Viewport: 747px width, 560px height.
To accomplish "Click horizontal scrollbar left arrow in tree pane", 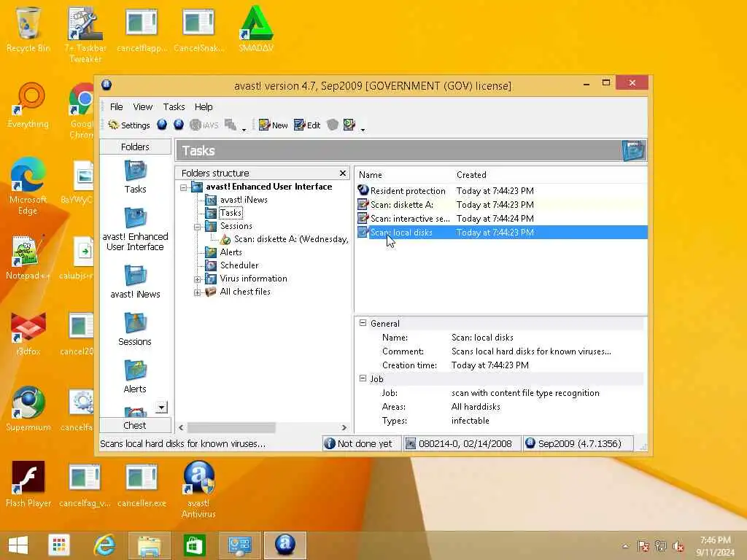I will [181, 427].
